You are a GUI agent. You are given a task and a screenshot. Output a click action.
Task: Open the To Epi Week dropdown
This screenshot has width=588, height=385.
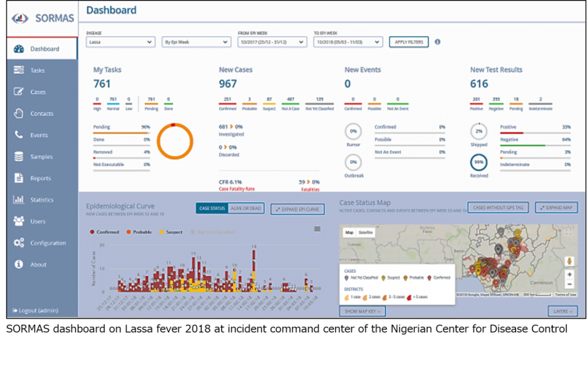point(348,42)
